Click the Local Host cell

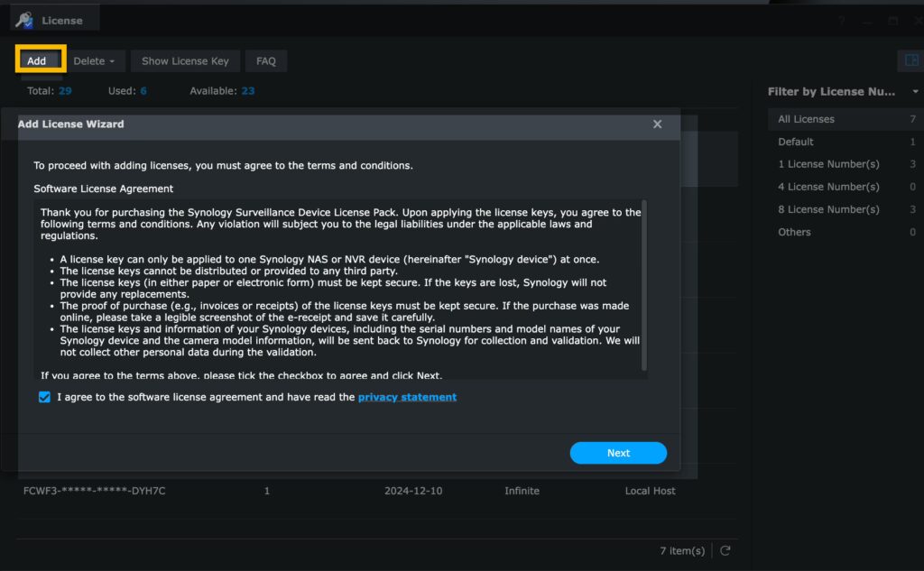(650, 491)
